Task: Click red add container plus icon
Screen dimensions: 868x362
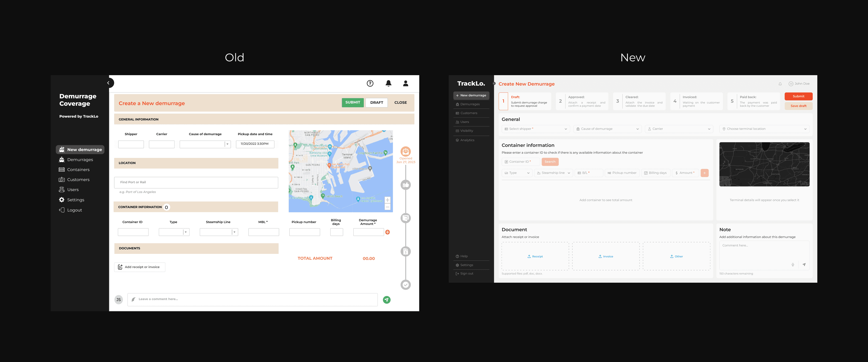Action: [x=387, y=232]
